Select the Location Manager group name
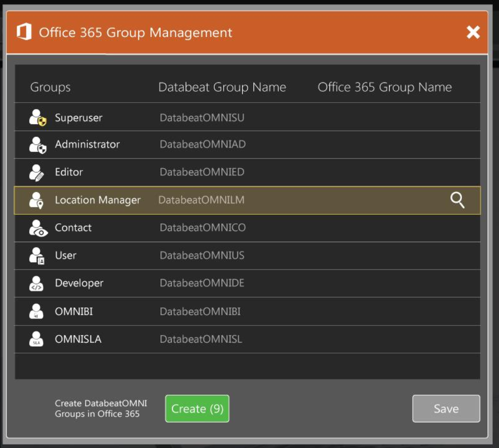Screen dimensions: 499x448 [98, 200]
